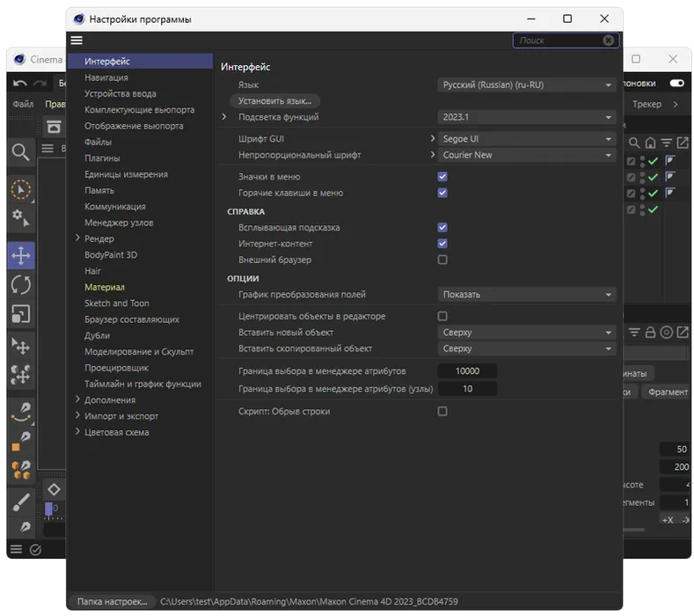Screen dimensions: 694x616
Task: Open the 'Язык' language dropdown
Action: click(527, 84)
